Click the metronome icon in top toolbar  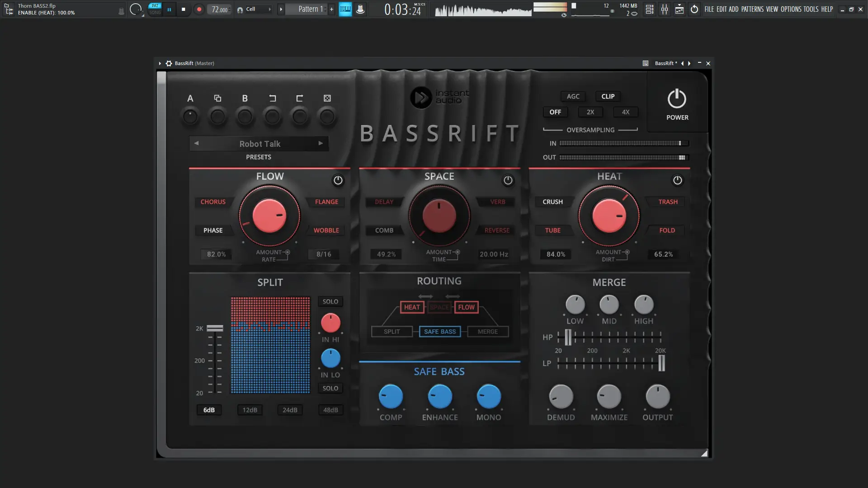(360, 9)
